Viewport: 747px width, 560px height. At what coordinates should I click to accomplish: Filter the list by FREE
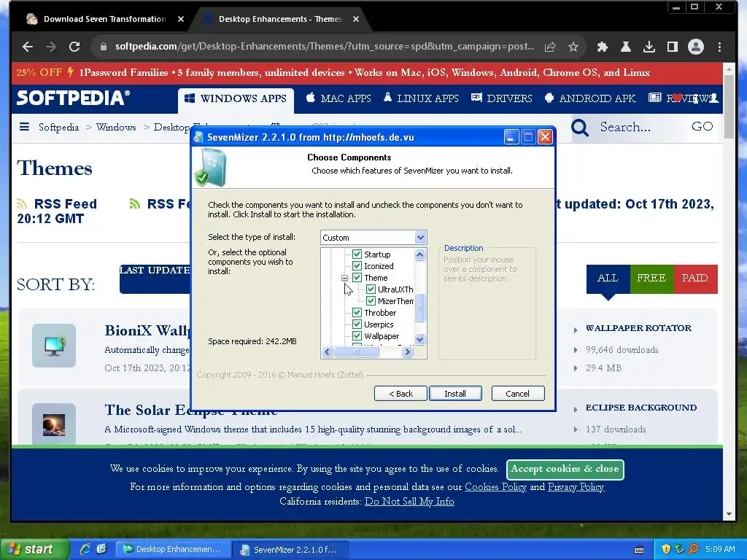click(651, 279)
